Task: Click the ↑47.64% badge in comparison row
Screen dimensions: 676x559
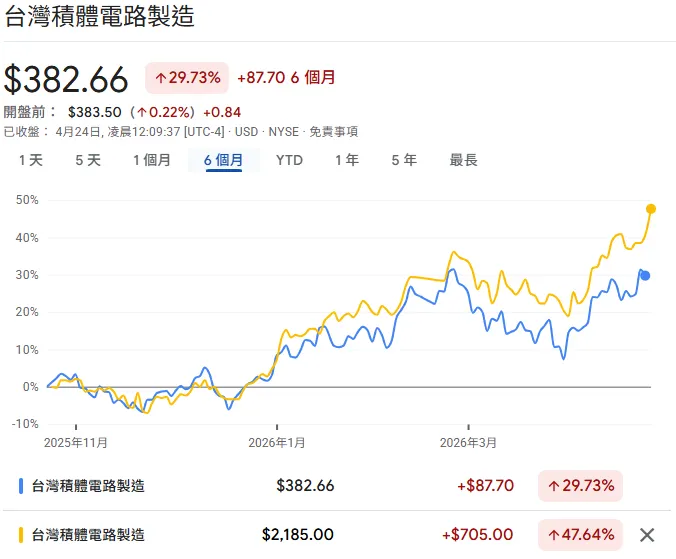Action: point(580,535)
